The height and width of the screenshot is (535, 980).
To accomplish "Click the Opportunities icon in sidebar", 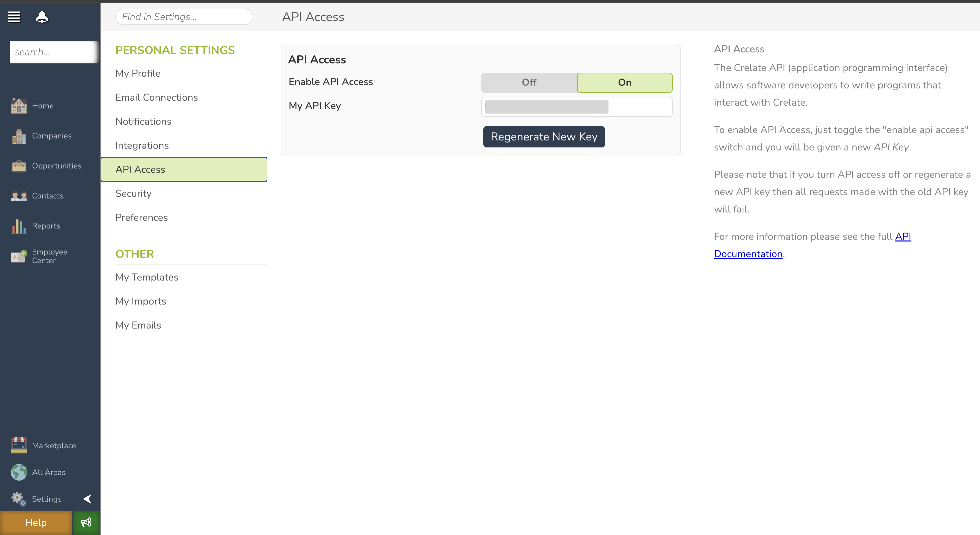I will point(18,165).
